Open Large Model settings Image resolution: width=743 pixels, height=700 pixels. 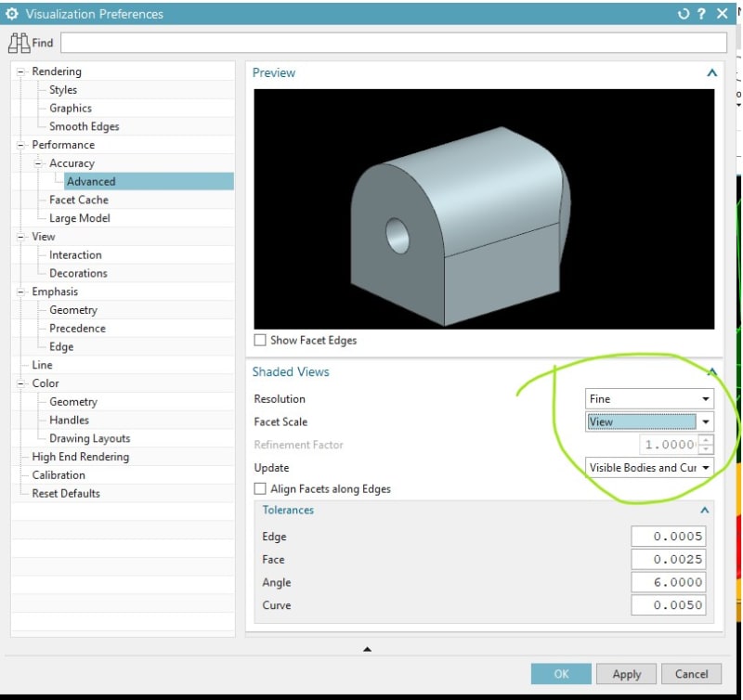pos(80,218)
